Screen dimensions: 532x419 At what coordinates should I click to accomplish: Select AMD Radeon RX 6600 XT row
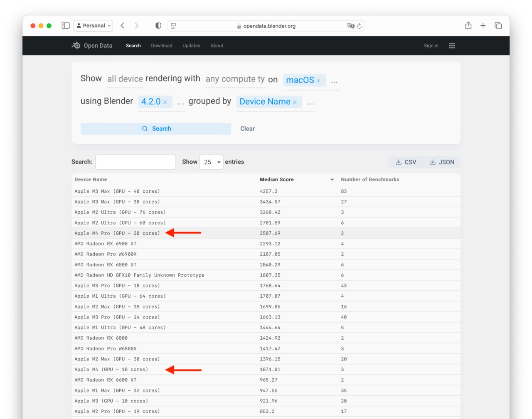[x=266, y=380]
